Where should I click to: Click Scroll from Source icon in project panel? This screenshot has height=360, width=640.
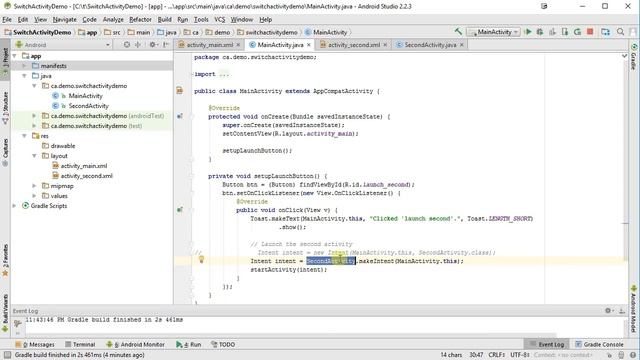[x=127, y=44]
